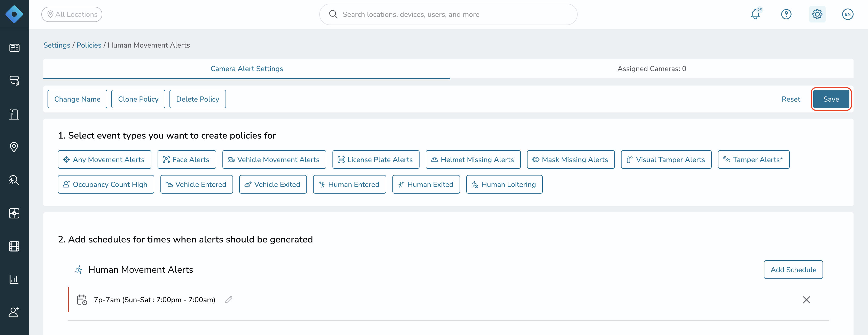Image resolution: width=868 pixels, height=335 pixels.
Task: Click the magnifier icon in the search bar
Action: pyautogui.click(x=333, y=14)
